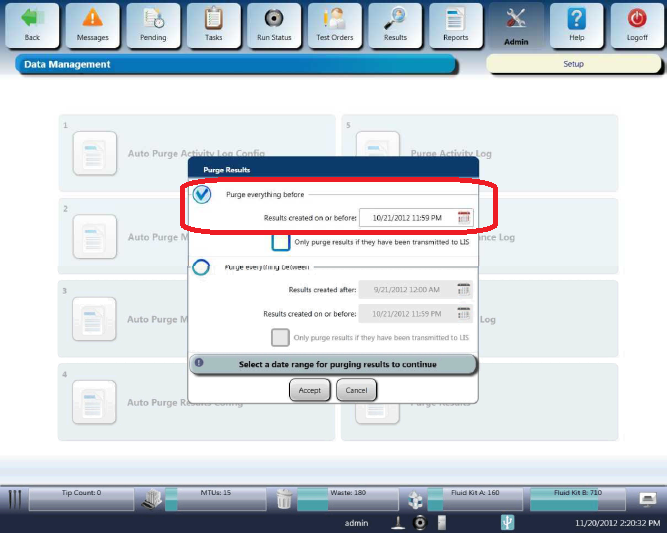This screenshot has width=667, height=538.
Task: Click the Logoff power icon
Action: (x=636, y=19)
